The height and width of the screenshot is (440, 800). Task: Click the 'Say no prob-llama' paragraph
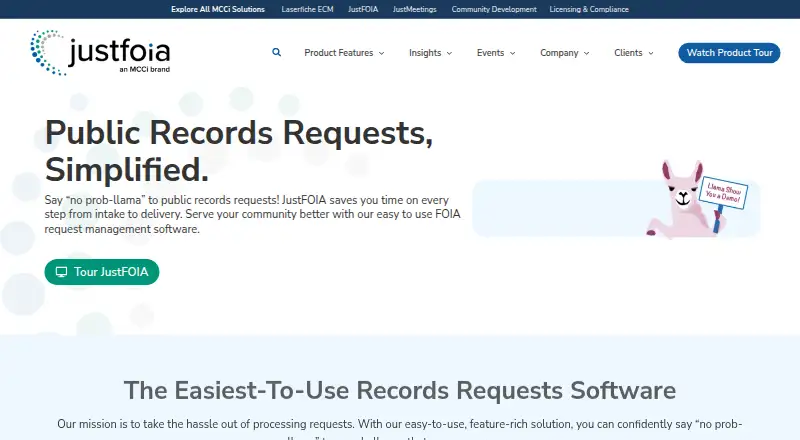(x=253, y=214)
